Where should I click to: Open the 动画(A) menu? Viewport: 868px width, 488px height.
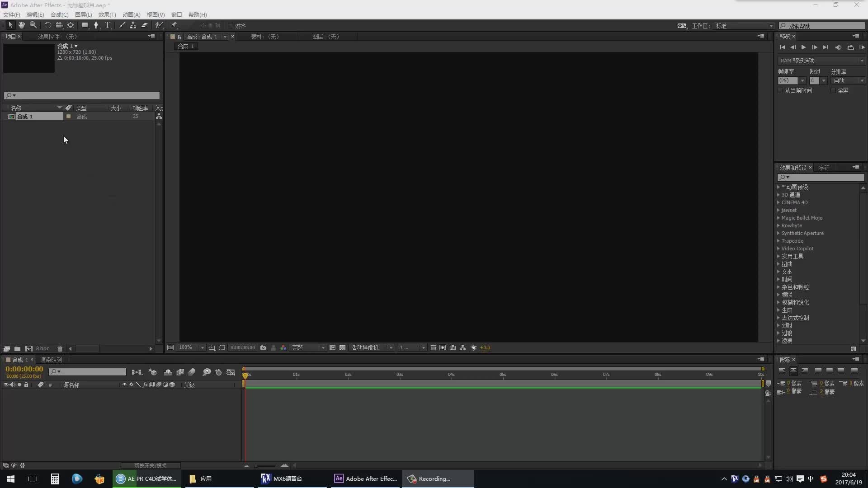point(131,15)
